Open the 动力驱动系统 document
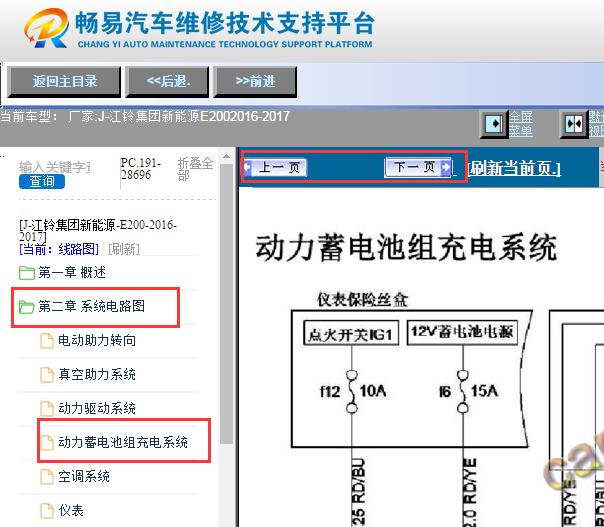The width and height of the screenshot is (604, 527). pyautogui.click(x=97, y=408)
